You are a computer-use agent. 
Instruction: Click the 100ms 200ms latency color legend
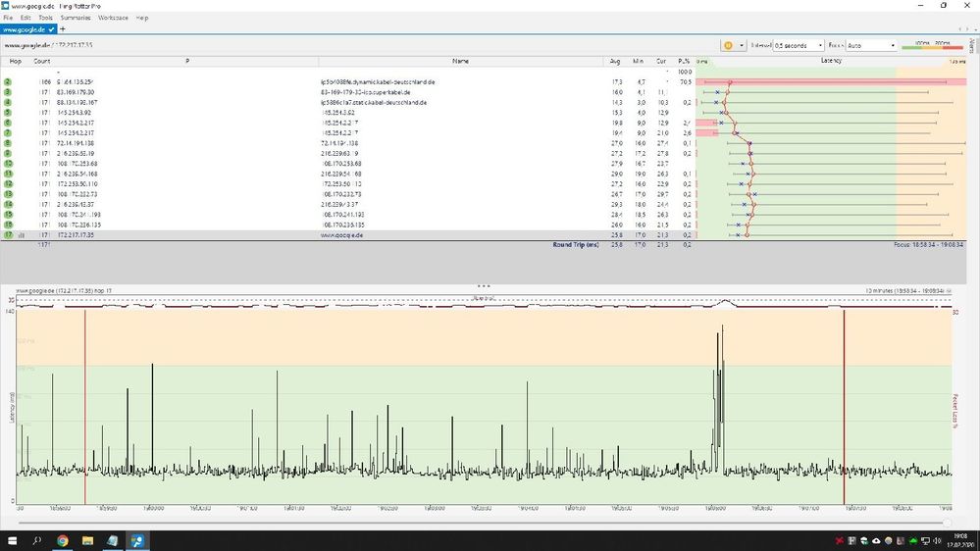coord(933,45)
